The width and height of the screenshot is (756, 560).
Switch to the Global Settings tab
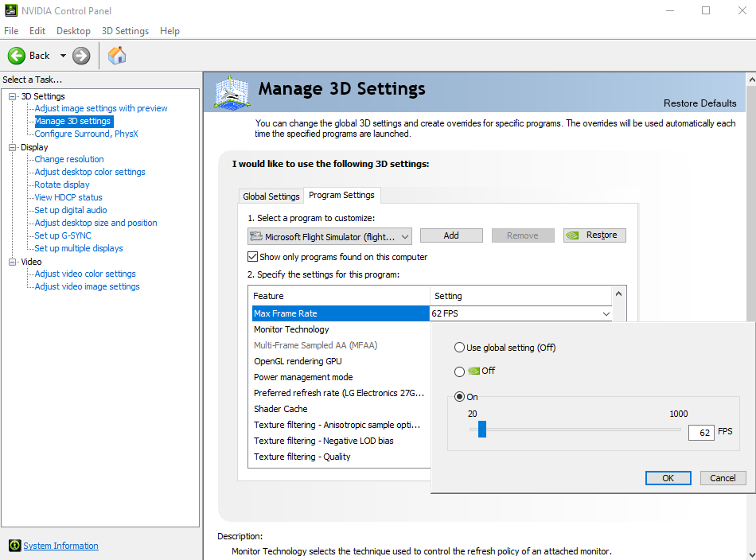pyautogui.click(x=271, y=196)
